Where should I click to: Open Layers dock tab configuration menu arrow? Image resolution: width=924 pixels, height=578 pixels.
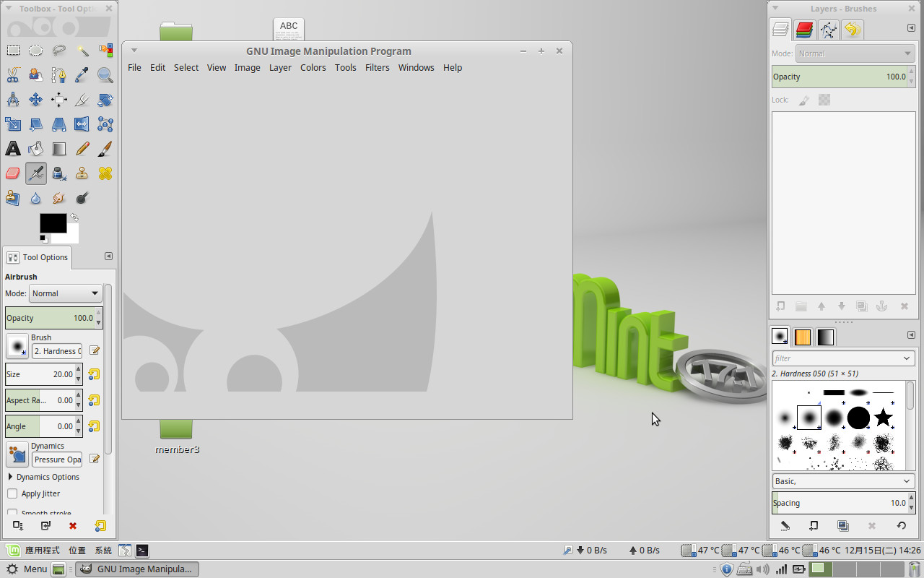coord(911,28)
